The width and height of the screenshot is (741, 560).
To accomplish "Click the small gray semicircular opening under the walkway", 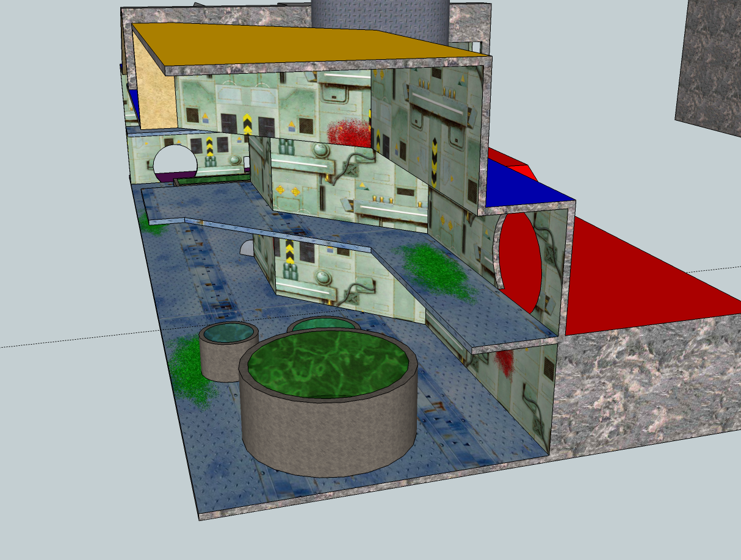I will tap(248, 248).
